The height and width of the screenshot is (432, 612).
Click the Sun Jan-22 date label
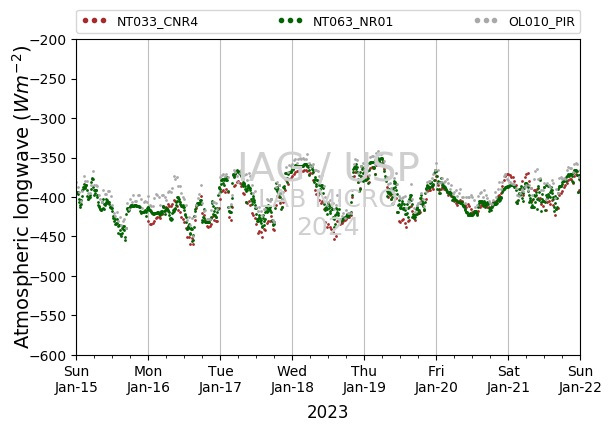580,379
